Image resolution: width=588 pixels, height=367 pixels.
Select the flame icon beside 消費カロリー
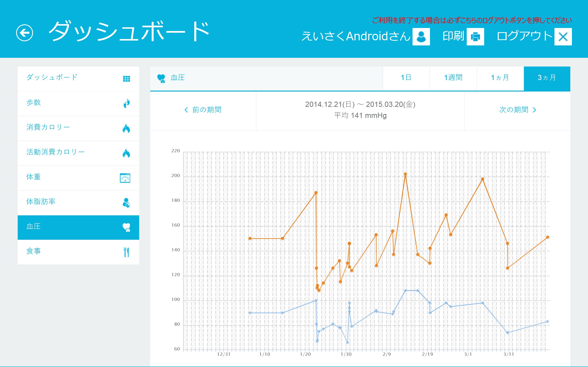[x=126, y=128]
